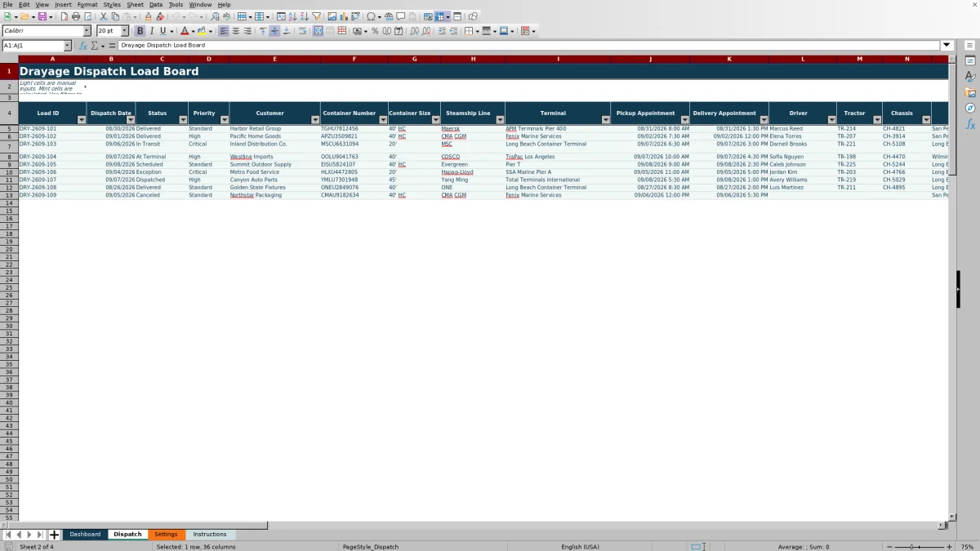
Task: Open Steamship Line filter dropdown
Action: pyautogui.click(x=500, y=120)
